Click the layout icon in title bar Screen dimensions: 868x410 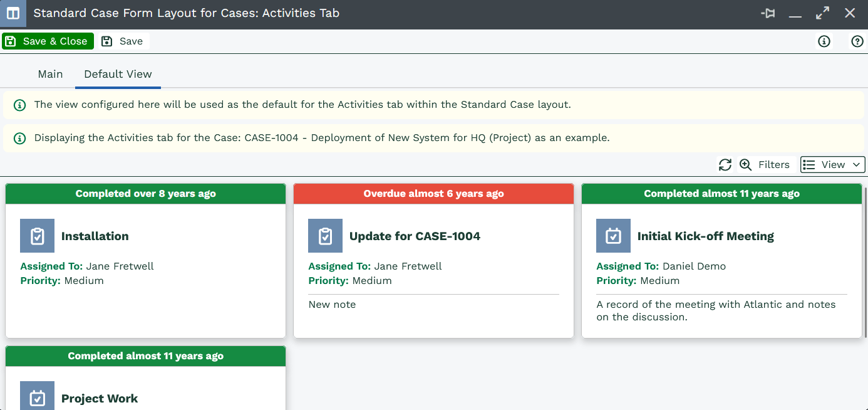(13, 13)
